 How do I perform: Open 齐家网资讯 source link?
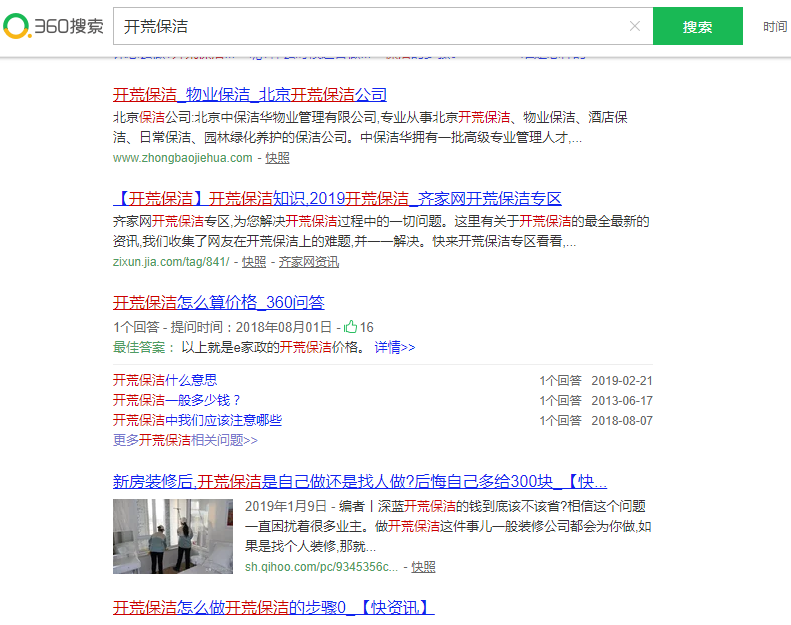pyautogui.click(x=308, y=262)
